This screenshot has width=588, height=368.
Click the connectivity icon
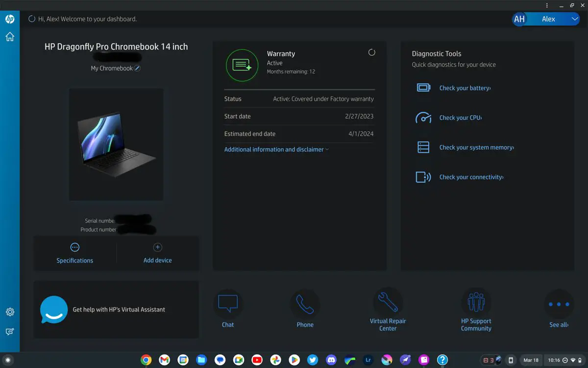click(423, 177)
